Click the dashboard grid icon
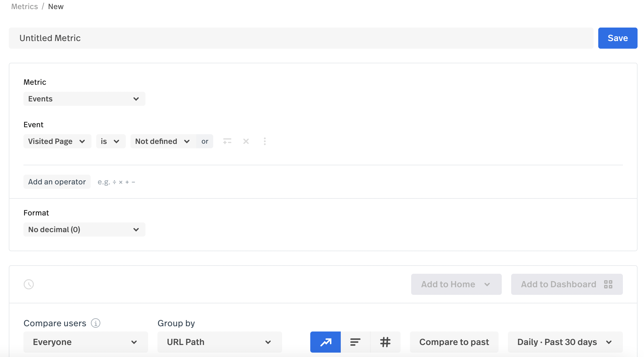This screenshot has width=644, height=357. click(608, 284)
